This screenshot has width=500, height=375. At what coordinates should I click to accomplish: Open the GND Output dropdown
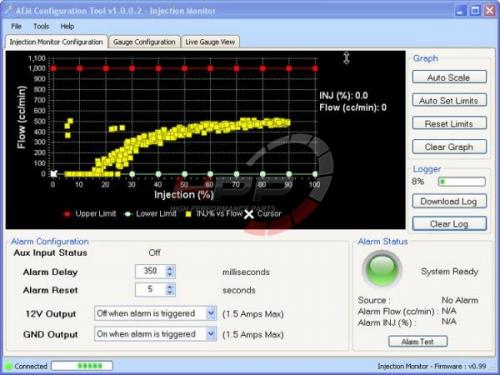click(x=211, y=334)
